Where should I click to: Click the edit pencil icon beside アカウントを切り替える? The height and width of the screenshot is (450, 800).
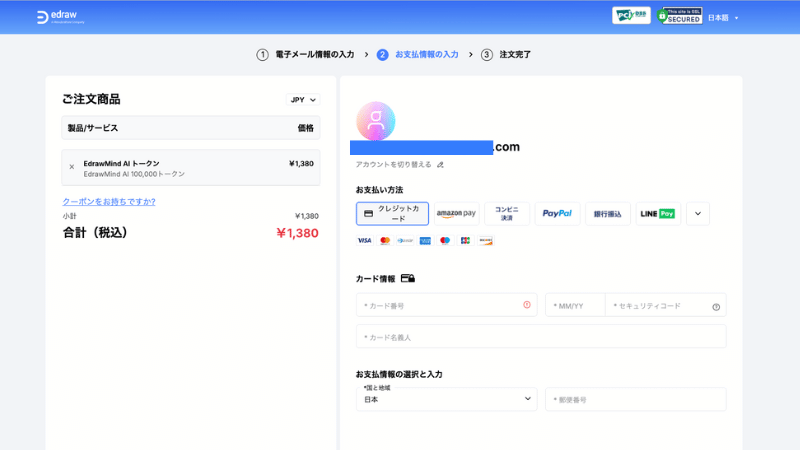[x=440, y=165]
